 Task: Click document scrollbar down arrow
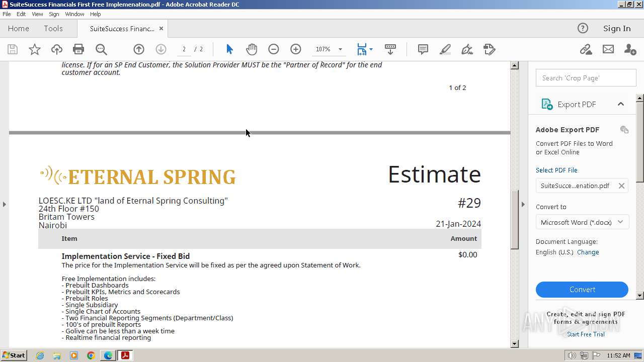(514, 344)
